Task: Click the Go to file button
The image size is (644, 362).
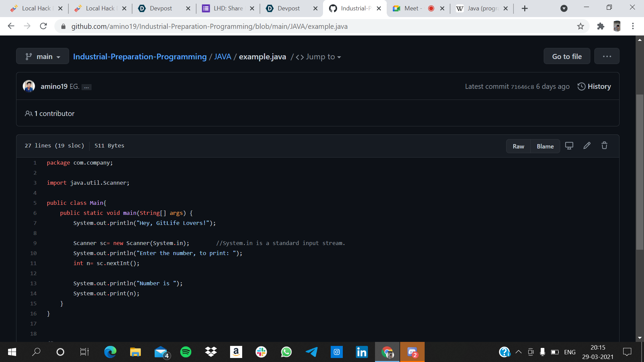Action: click(x=567, y=56)
